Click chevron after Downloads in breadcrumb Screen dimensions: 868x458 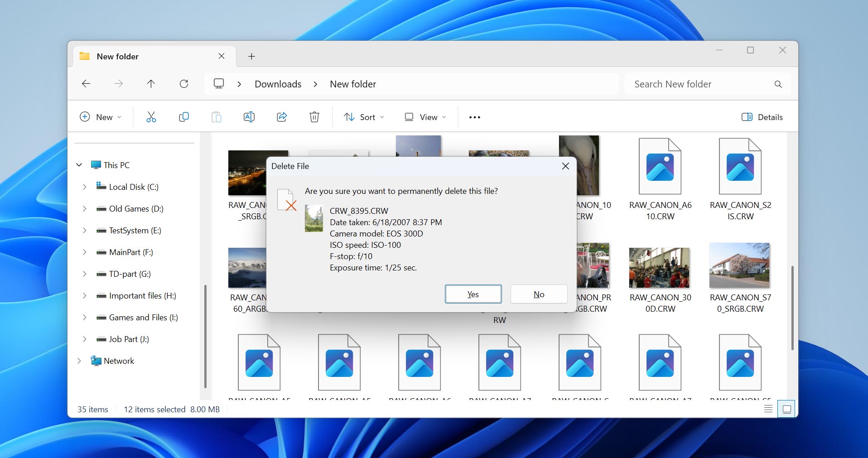click(315, 84)
